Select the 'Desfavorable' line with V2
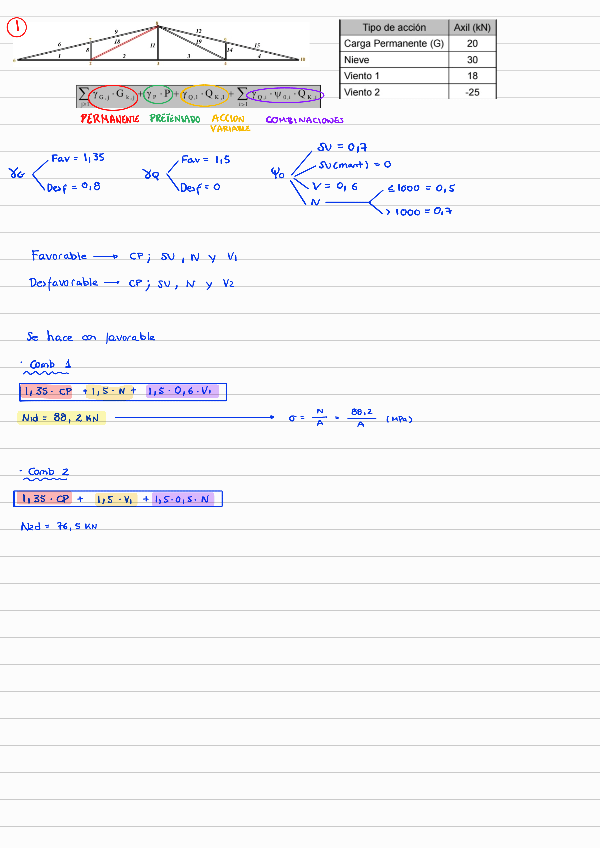The width and height of the screenshot is (600, 848). (131, 283)
